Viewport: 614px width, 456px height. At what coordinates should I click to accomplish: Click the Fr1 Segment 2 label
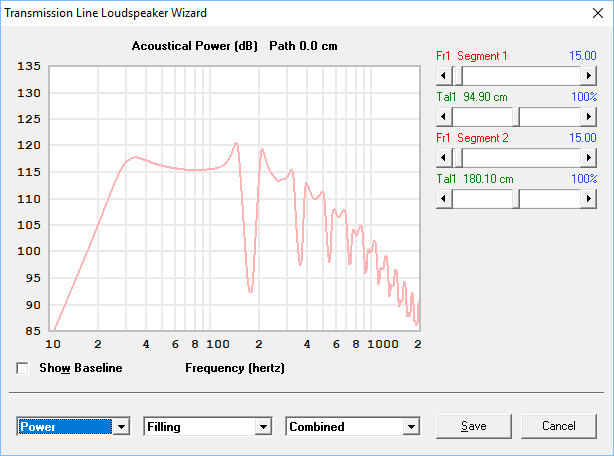[472, 138]
